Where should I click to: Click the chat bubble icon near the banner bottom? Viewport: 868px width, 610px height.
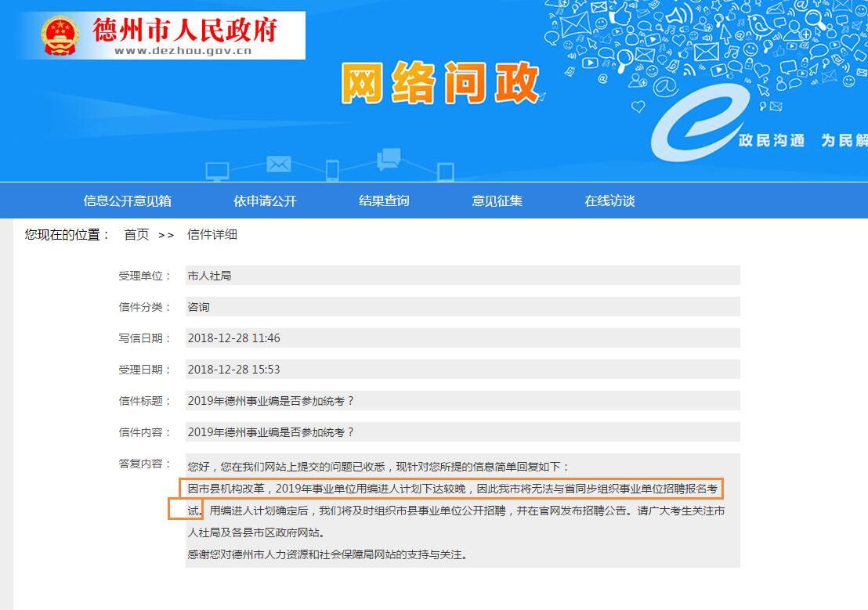click(387, 159)
